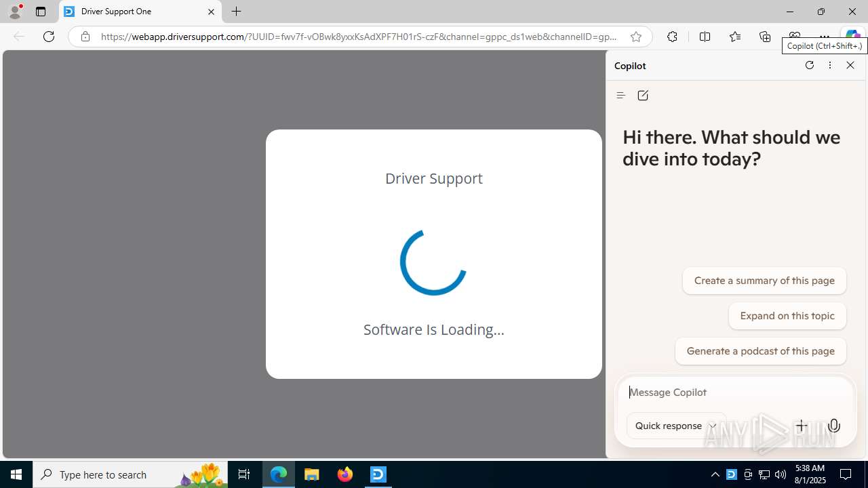868x488 pixels.
Task: Click the plus attach button in Copilot
Action: tap(802, 426)
